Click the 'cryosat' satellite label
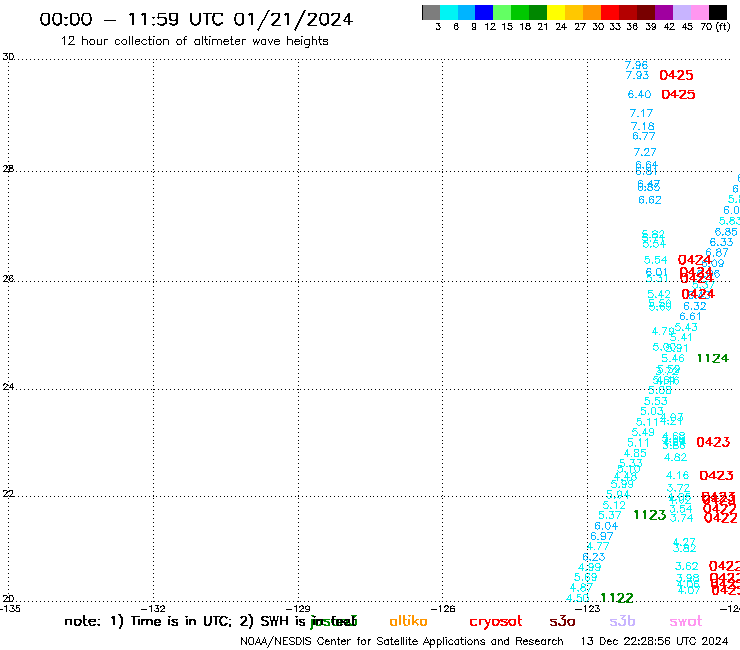The image size is (740, 650). click(x=496, y=622)
